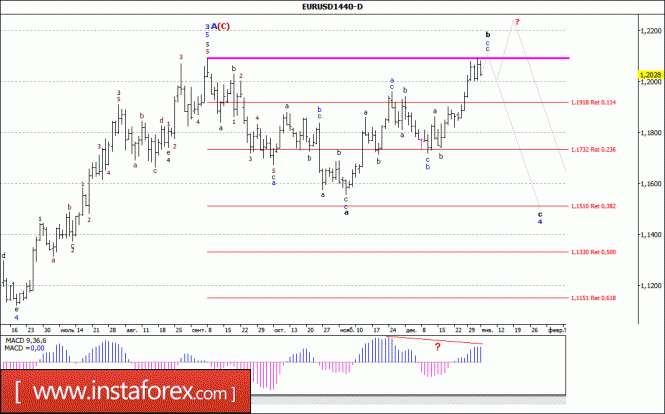The width and height of the screenshot is (665, 414).
Task: Click the 'авг. 11' date label
Action: [x=138, y=330]
